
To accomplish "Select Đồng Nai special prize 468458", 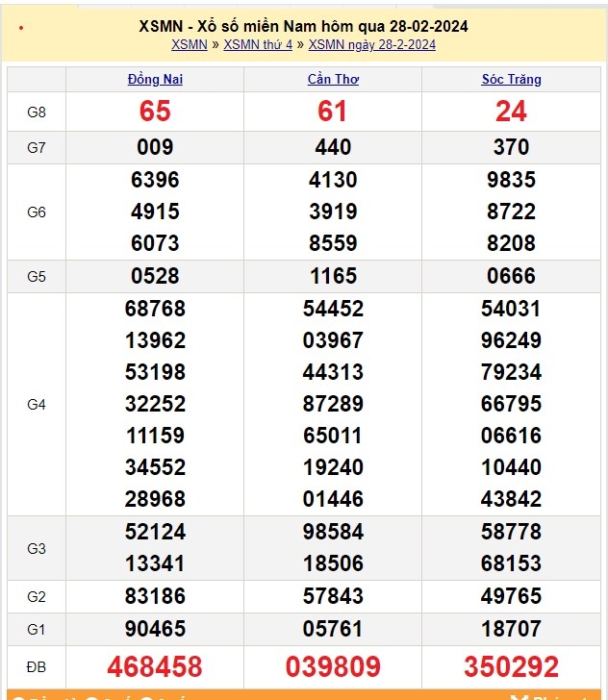I will (x=155, y=666).
